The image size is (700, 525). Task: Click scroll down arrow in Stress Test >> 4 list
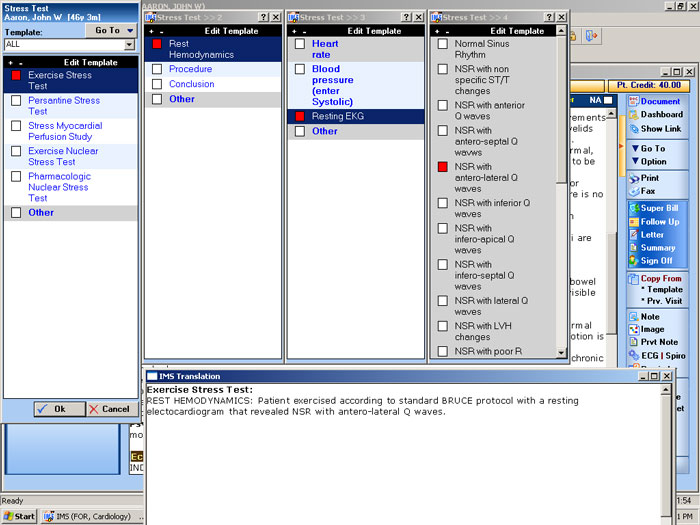click(562, 353)
